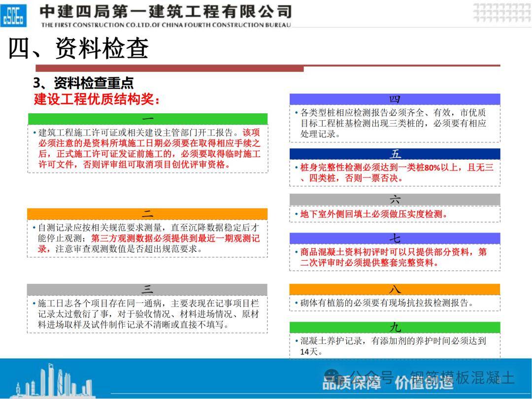Select the paragraph starting 混凝土养护记录
This screenshot has width=532, height=399.
click(x=393, y=346)
